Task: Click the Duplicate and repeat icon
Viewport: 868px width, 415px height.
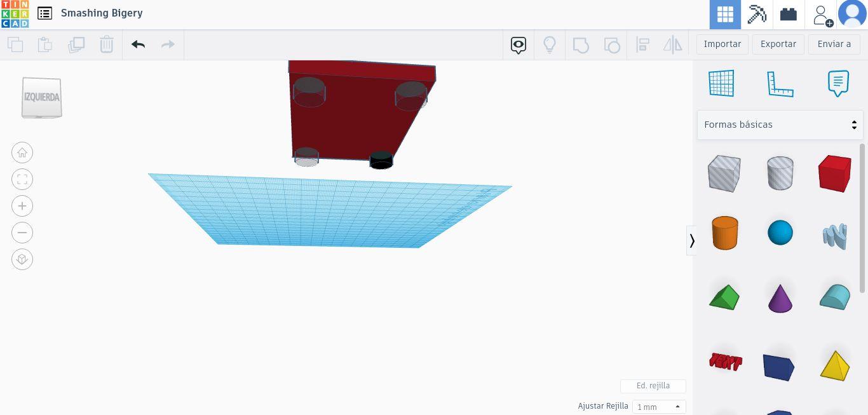Action: pos(76,44)
